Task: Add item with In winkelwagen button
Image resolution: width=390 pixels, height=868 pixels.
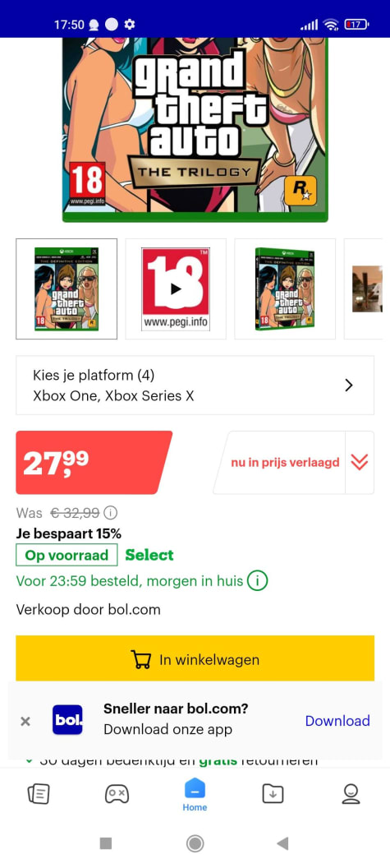Action: (x=195, y=659)
